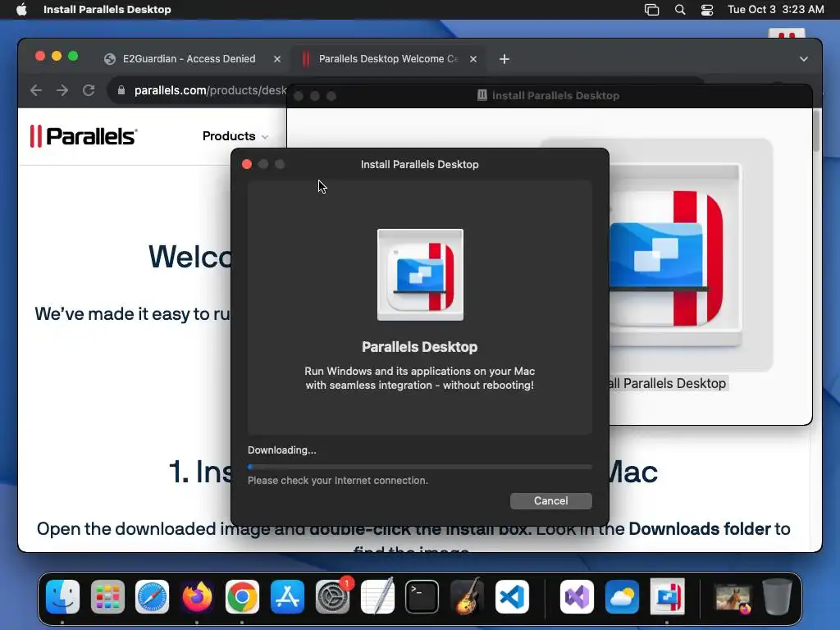
Task: Click the Downloads folder text on the web page
Action: (x=700, y=529)
